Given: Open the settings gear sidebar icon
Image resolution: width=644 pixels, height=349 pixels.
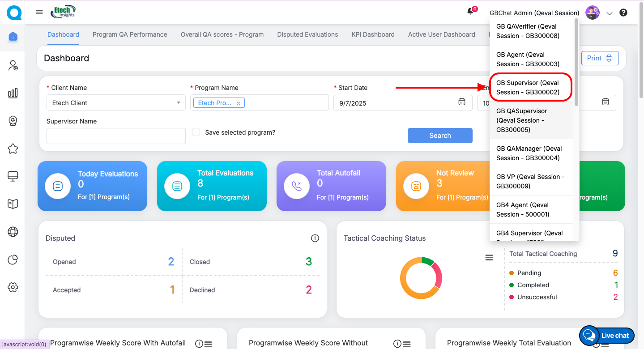Looking at the screenshot, I should click(13, 287).
